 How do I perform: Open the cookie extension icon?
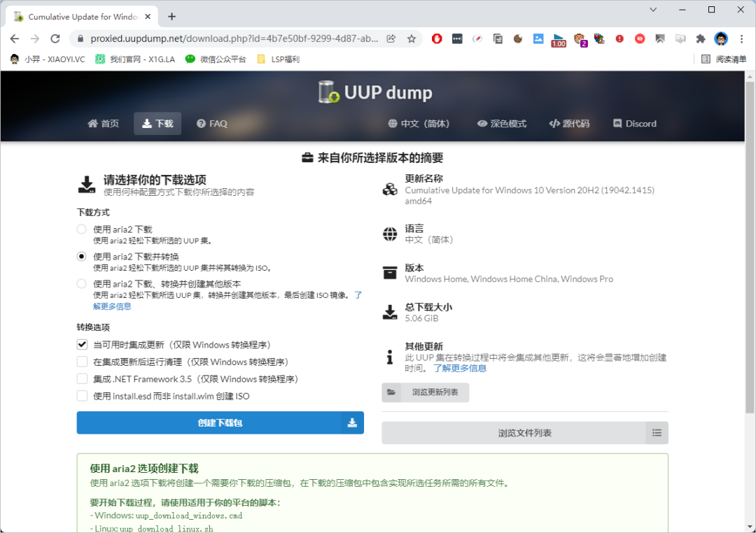click(x=518, y=38)
